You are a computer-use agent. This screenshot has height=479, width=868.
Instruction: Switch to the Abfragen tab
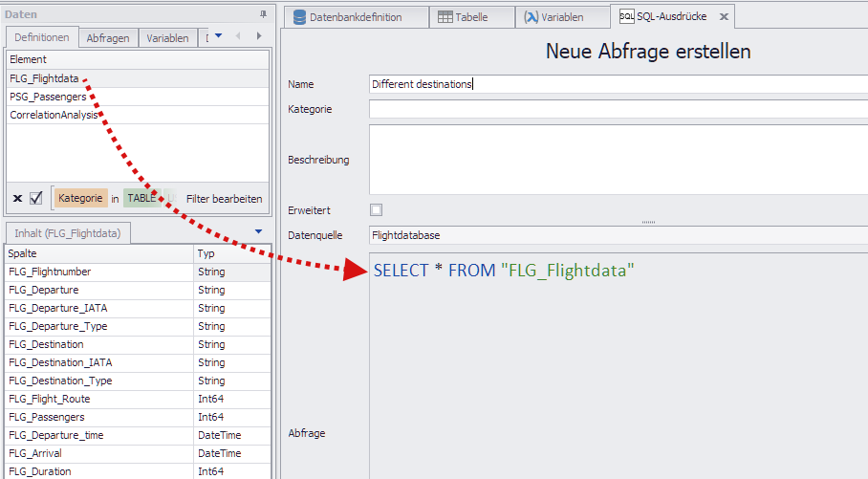(x=108, y=38)
